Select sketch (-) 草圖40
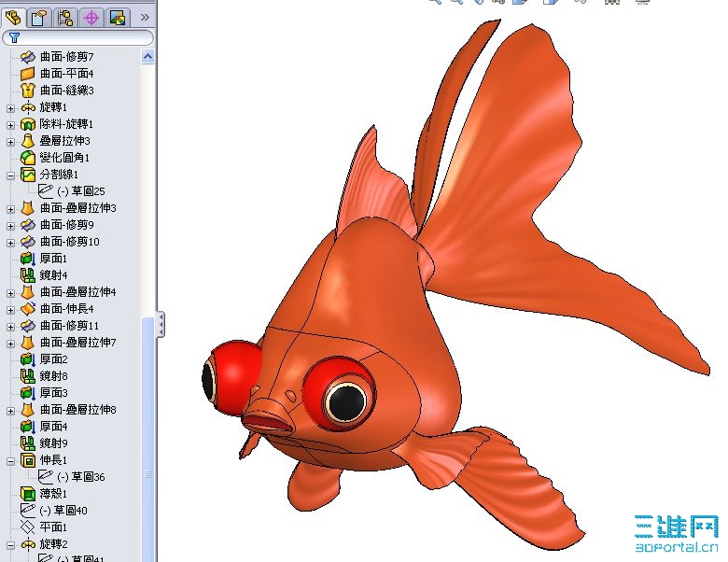The height and width of the screenshot is (562, 728). point(54,511)
